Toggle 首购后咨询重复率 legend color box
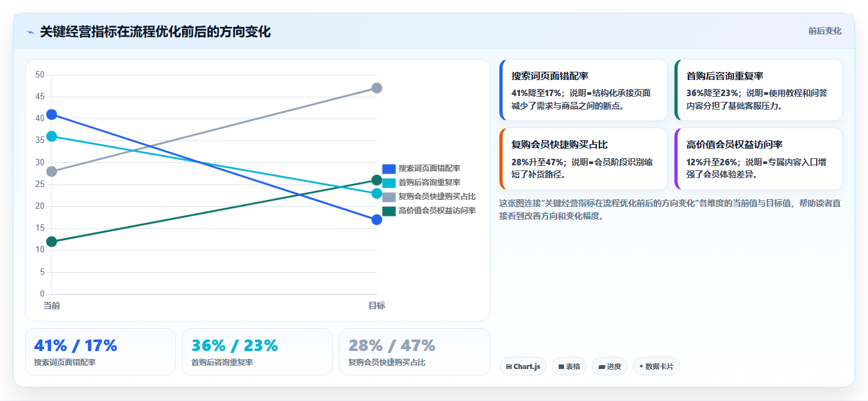Image resolution: width=868 pixels, height=401 pixels. coord(388,183)
